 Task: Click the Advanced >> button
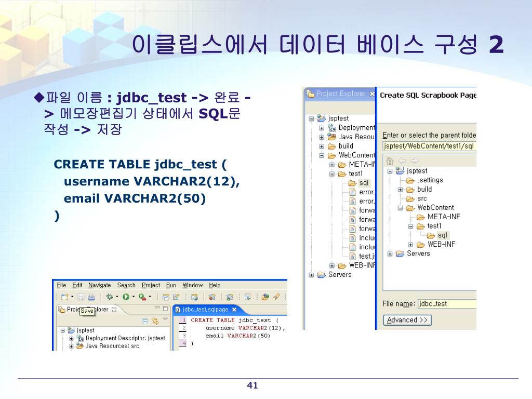tap(407, 320)
